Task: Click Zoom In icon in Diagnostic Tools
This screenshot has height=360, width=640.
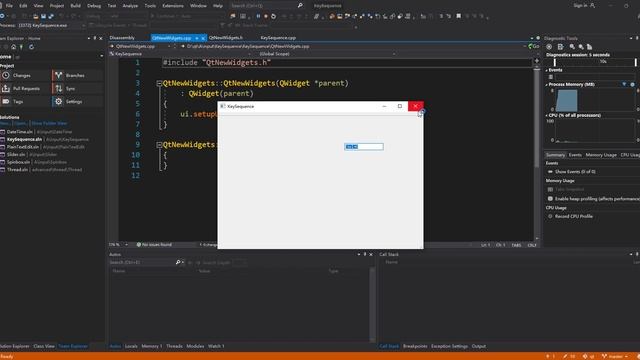Action: tap(572, 47)
